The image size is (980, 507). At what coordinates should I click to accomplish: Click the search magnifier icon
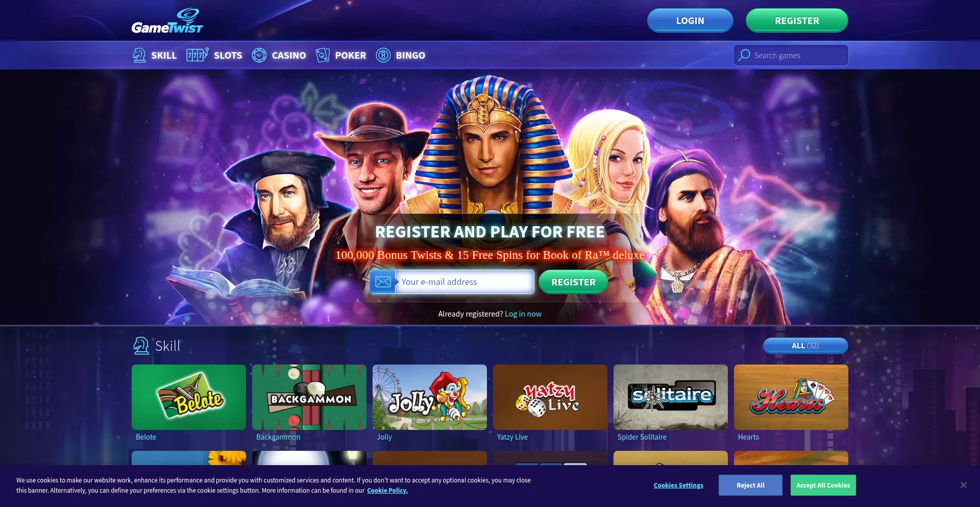pyautogui.click(x=744, y=55)
